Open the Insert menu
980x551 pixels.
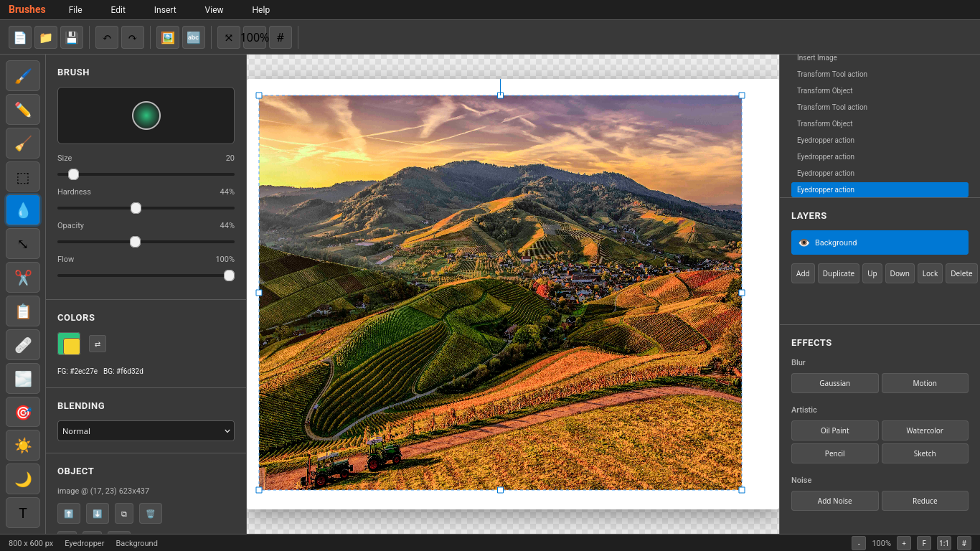point(164,9)
